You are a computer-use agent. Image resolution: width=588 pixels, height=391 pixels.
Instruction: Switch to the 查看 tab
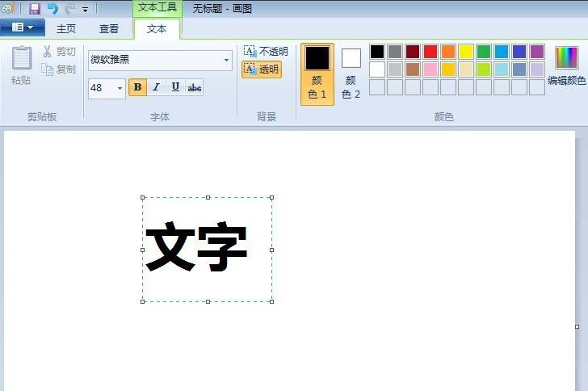coord(109,29)
